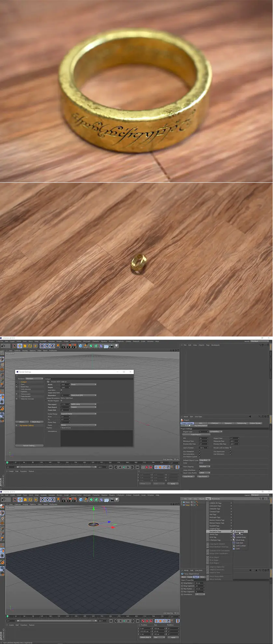Open Edit Render Settings icon in upper toolbar
This screenshot has height=644, width=273.
pyautogui.click(x=74, y=346)
